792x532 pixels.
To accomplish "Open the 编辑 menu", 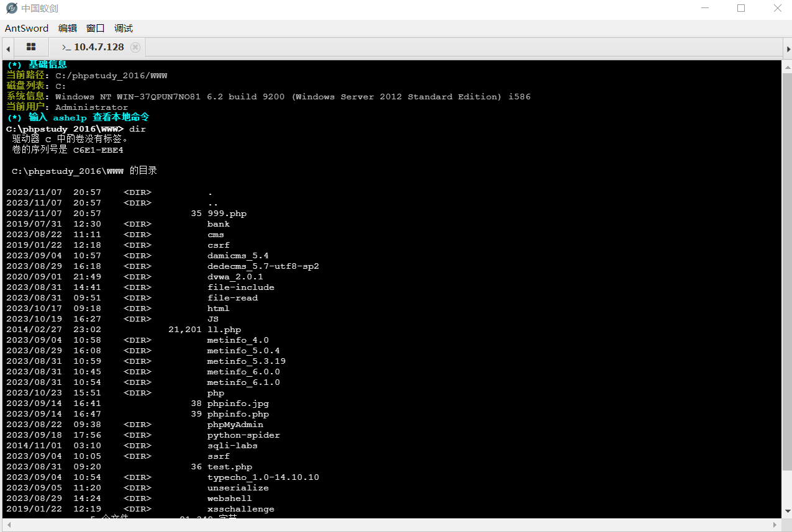I will (68, 28).
